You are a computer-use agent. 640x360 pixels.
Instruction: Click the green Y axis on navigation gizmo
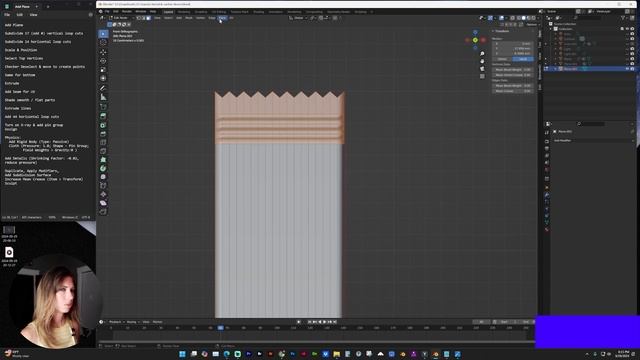(x=475, y=40)
